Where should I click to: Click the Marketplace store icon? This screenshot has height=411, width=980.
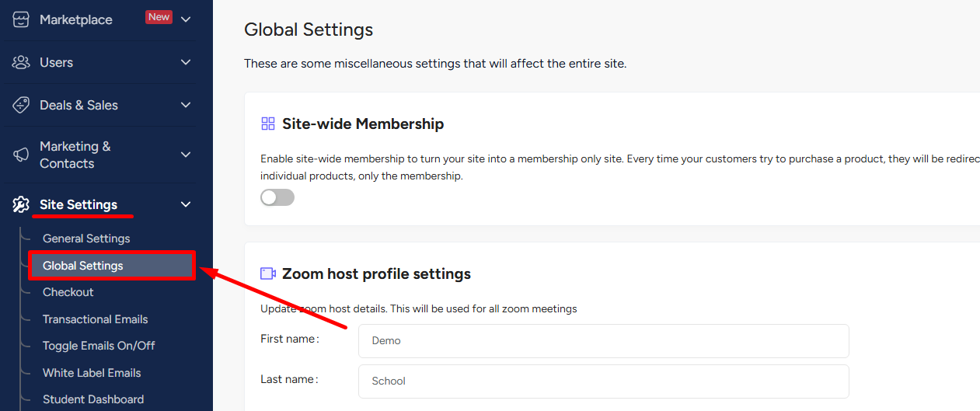coord(21,19)
